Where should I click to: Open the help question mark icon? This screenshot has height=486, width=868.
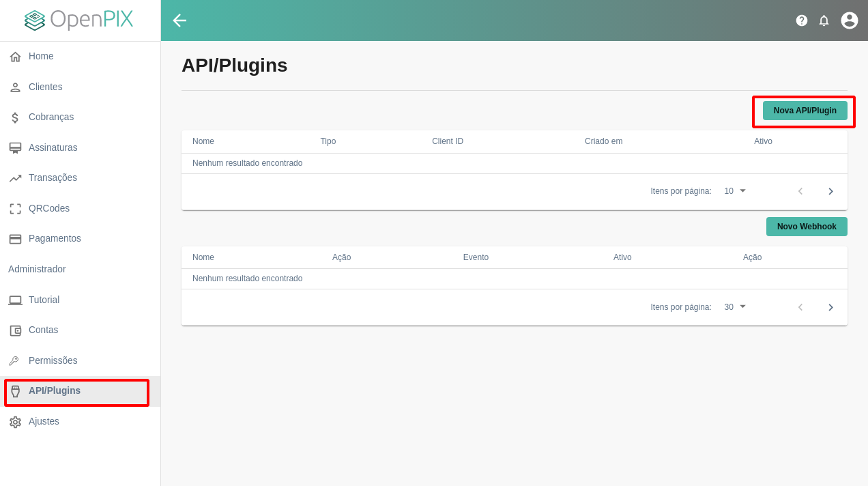pos(802,20)
